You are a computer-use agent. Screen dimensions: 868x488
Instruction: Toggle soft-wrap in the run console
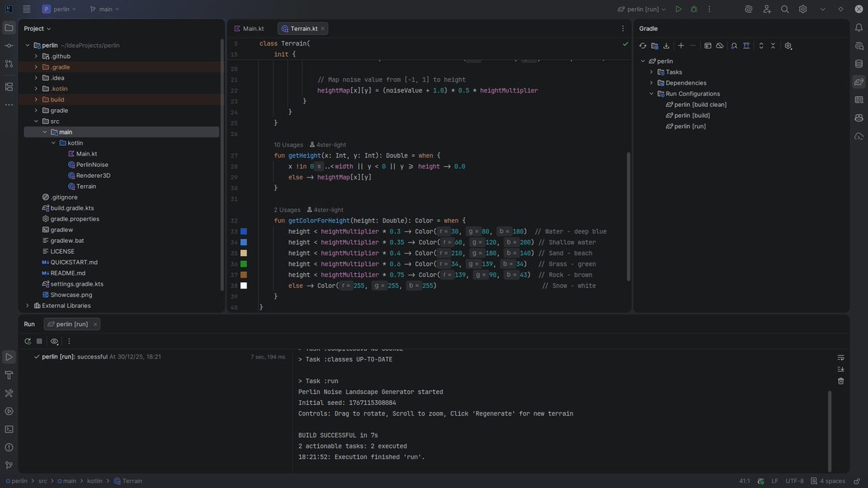[x=841, y=357]
